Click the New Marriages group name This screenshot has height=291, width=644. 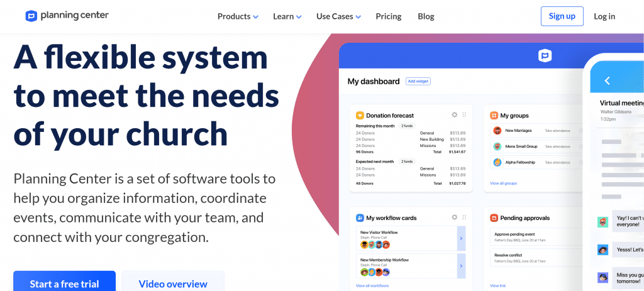pyautogui.click(x=518, y=131)
